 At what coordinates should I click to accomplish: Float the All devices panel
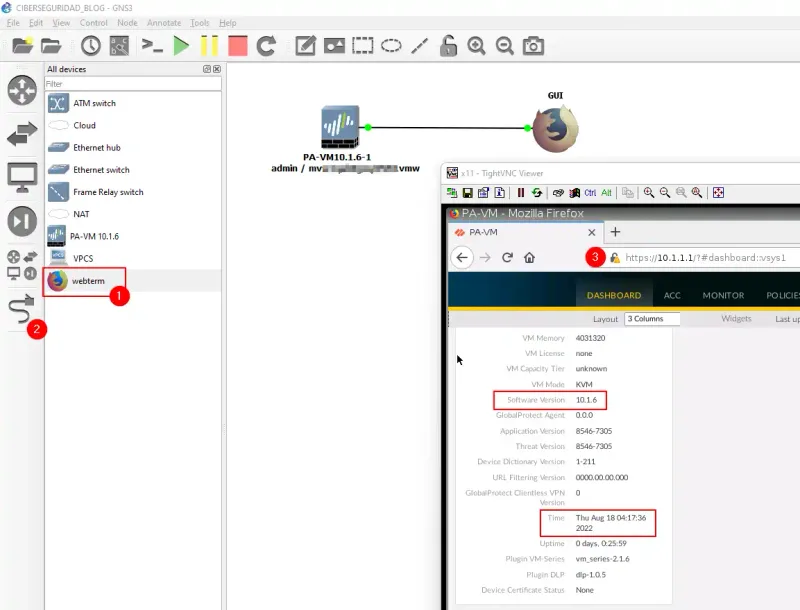click(x=207, y=69)
